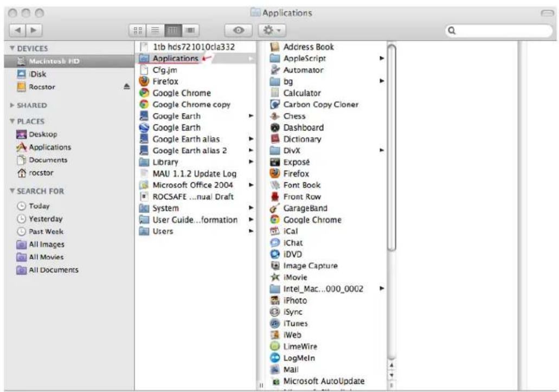Viewport: 559px width, 392px height.
Task: Expand Library folder arrow
Action: click(251, 162)
